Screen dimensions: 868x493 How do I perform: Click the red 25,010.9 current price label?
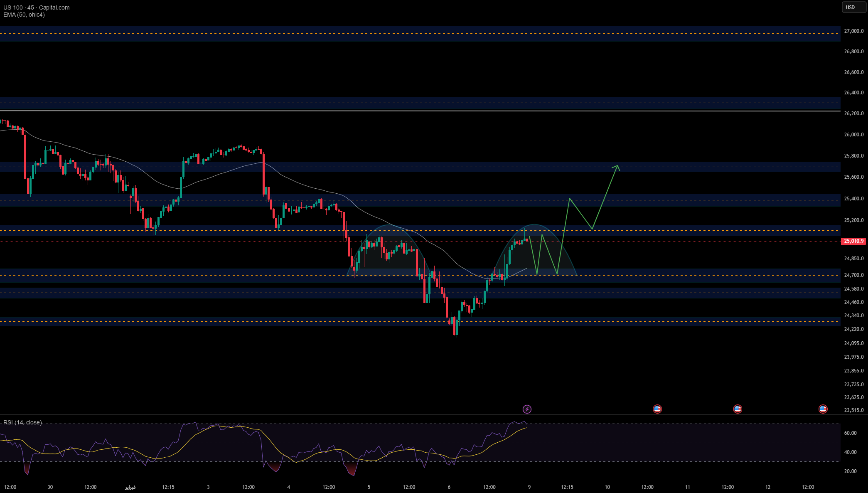pos(853,241)
